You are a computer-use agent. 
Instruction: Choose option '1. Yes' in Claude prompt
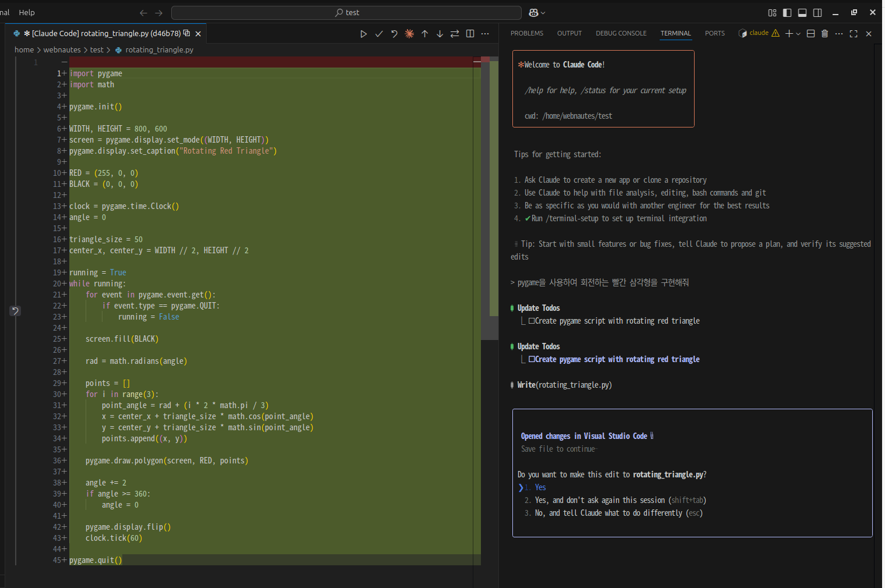pyautogui.click(x=536, y=487)
